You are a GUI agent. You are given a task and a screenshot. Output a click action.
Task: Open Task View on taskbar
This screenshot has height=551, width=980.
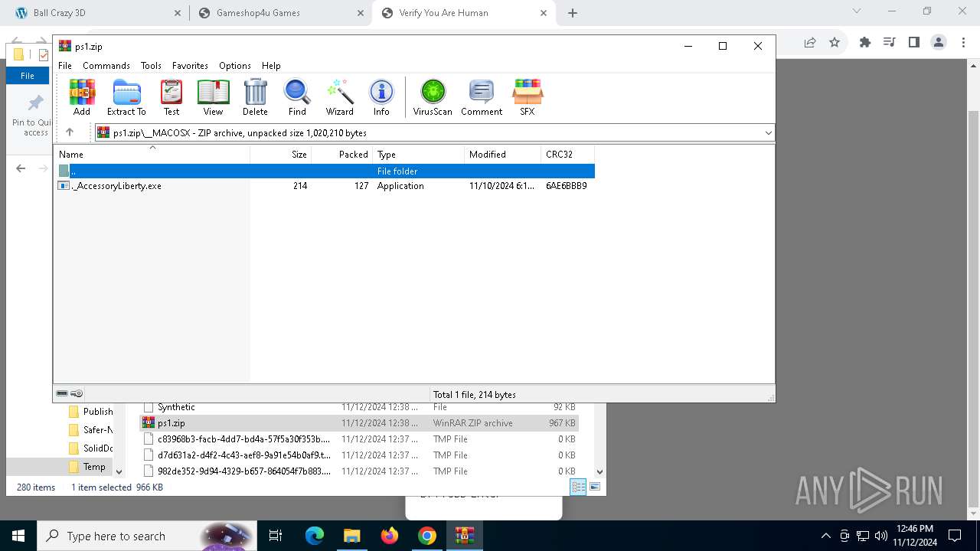tap(276, 536)
